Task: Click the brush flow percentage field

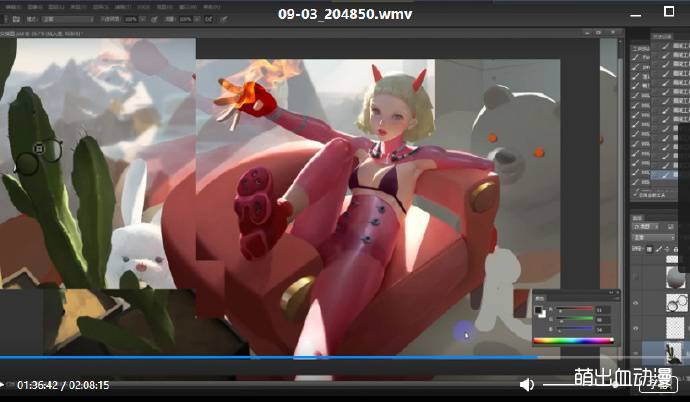Action: tap(186, 19)
